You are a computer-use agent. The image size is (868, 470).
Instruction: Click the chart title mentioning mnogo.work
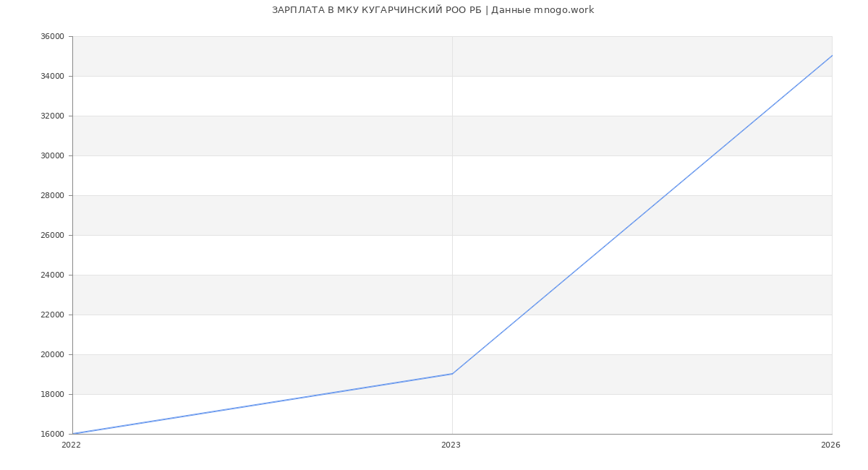click(x=433, y=10)
